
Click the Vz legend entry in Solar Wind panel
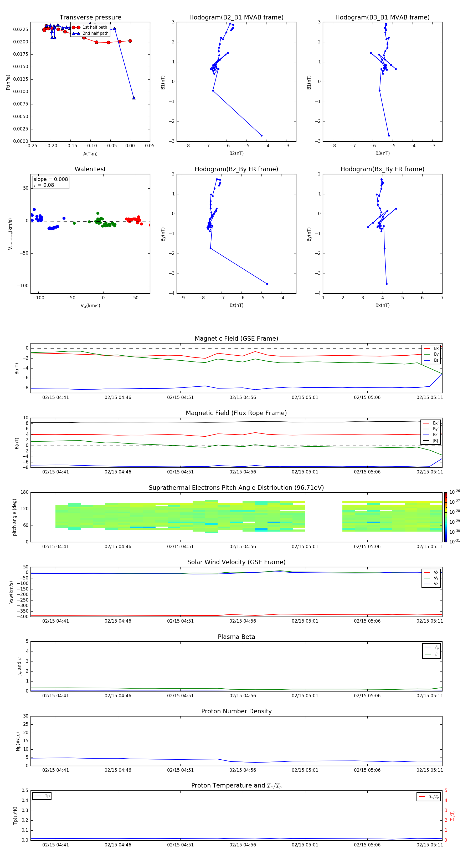click(x=431, y=584)
